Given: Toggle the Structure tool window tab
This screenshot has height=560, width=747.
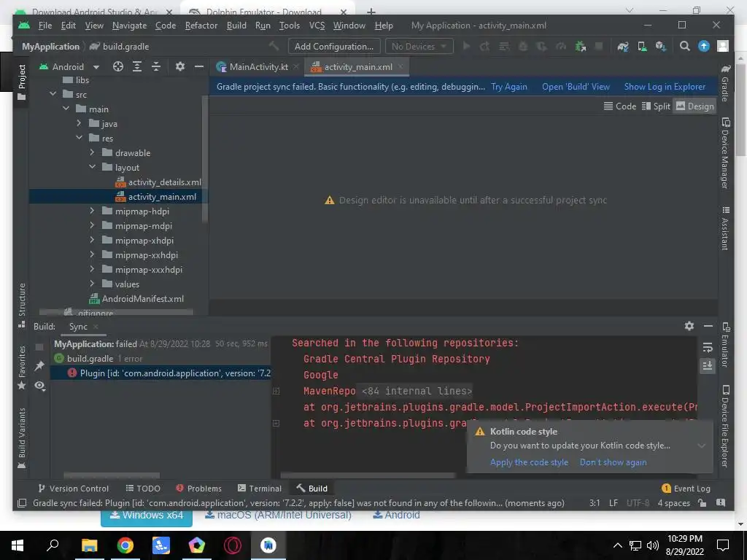Looking at the screenshot, I should [21, 305].
